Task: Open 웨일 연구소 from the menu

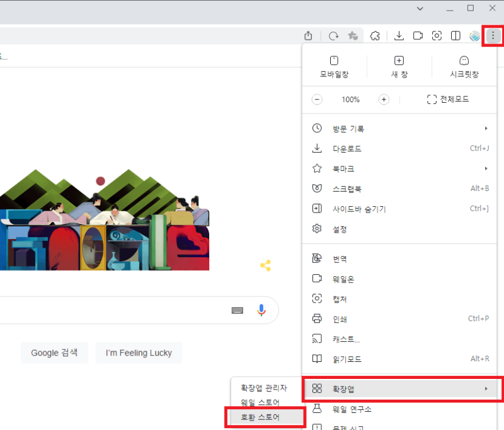Action: [399, 409]
